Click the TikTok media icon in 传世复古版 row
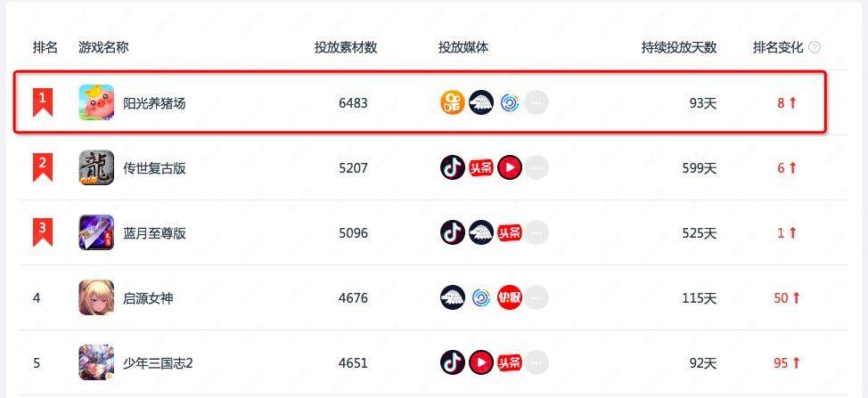Screen dimensions: 868x398 coord(453,167)
